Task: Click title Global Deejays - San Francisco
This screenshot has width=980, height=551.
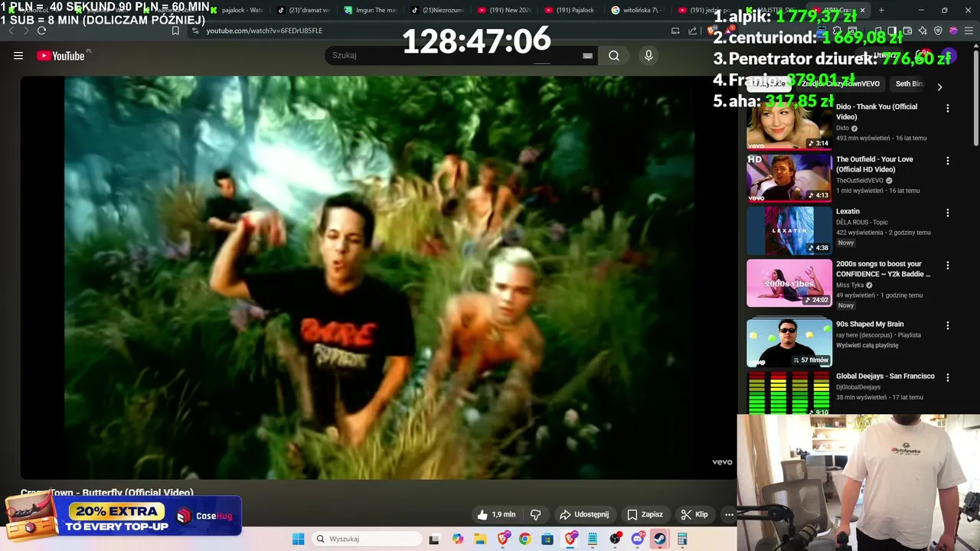Action: point(885,376)
